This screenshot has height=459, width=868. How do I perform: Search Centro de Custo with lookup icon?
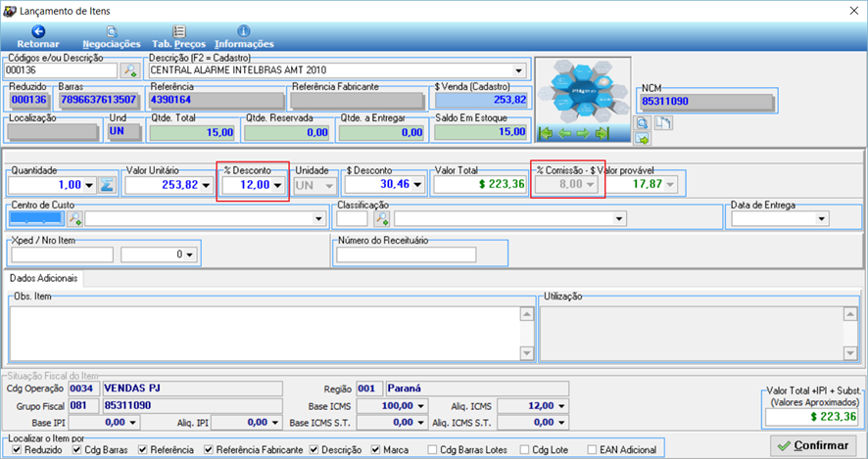coord(74,219)
